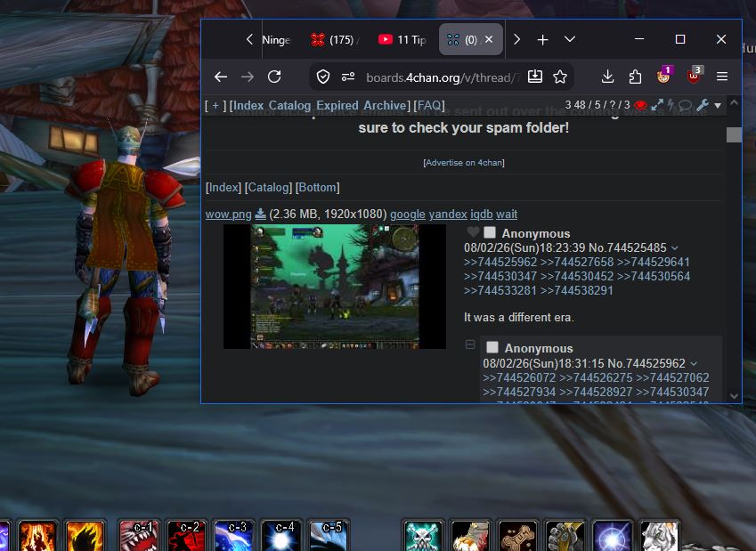The image size is (756, 551).
Task: Close the active (0) 4chan tab
Action: click(489, 39)
